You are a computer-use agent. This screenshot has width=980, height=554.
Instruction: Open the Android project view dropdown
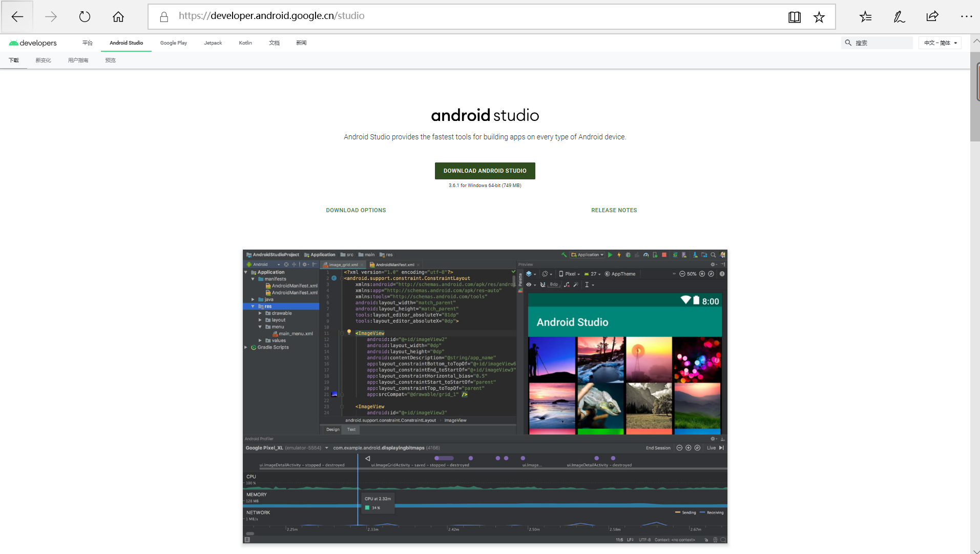pyautogui.click(x=263, y=264)
